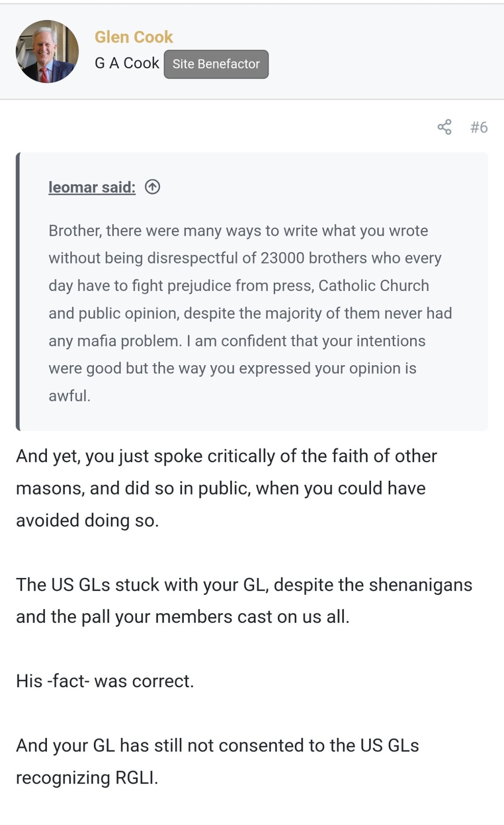The image size is (504, 825).
Task: Click the dark left border of quote
Action: 18,291
